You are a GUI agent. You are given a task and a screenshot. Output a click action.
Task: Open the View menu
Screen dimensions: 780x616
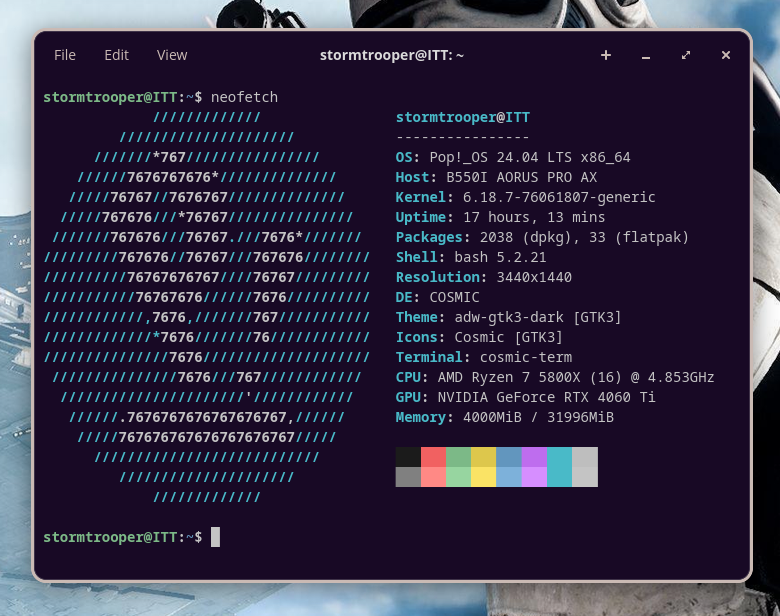[172, 55]
